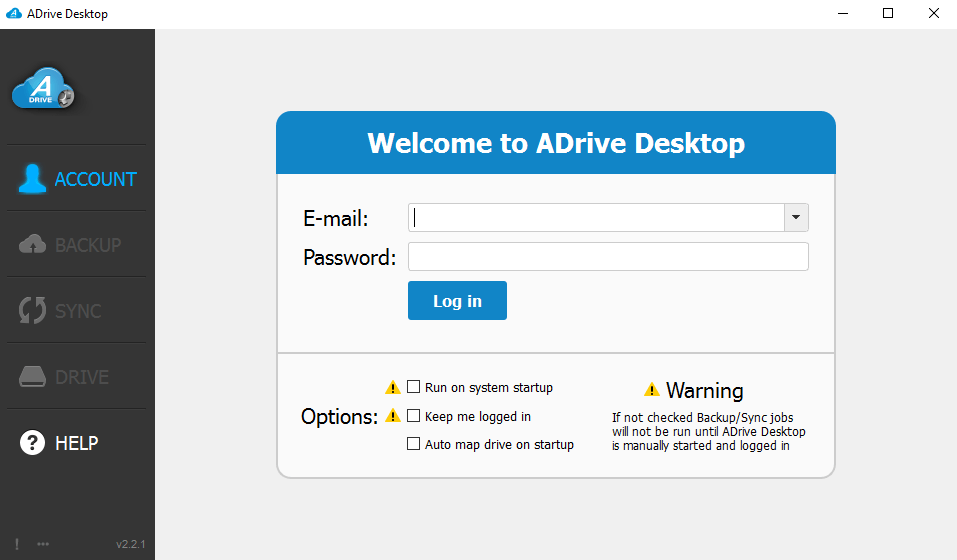The image size is (957, 560).
Task: Click the version label v2.2.1
Action: pyautogui.click(x=131, y=544)
